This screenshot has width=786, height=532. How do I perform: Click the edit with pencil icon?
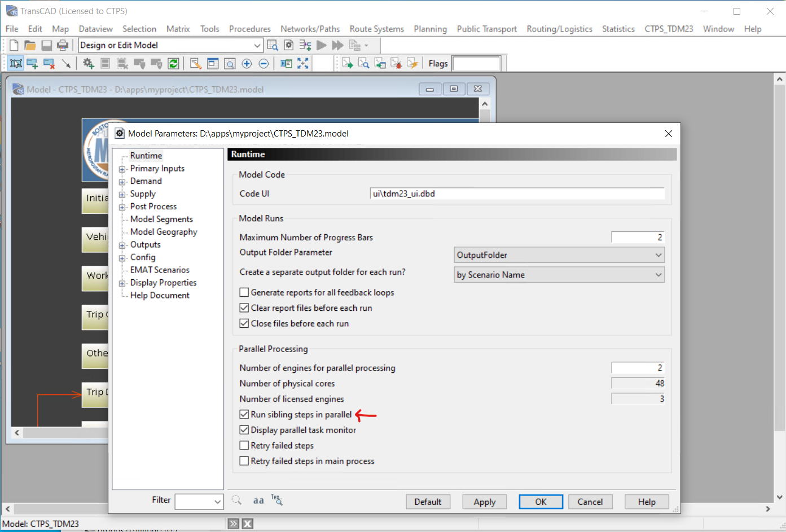coord(196,64)
